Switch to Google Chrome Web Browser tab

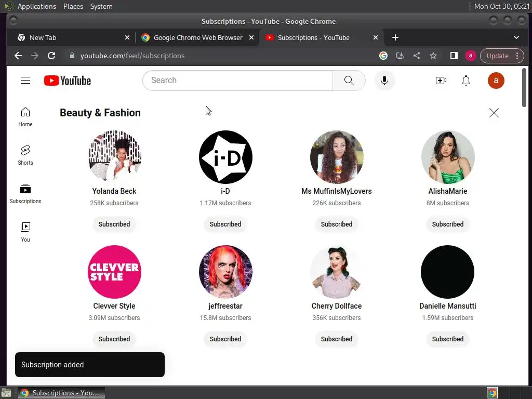[197, 37]
